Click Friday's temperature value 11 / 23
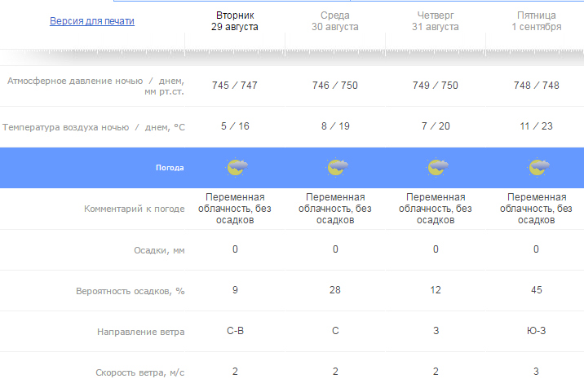The width and height of the screenshot is (584, 392). [x=536, y=126]
